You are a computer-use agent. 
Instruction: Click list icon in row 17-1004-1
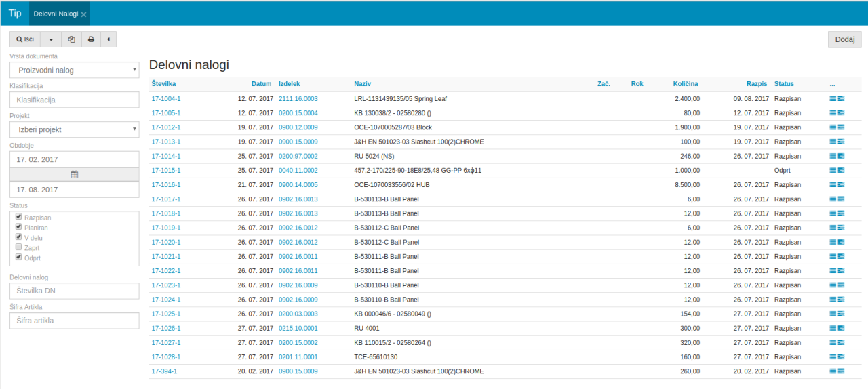(833, 98)
